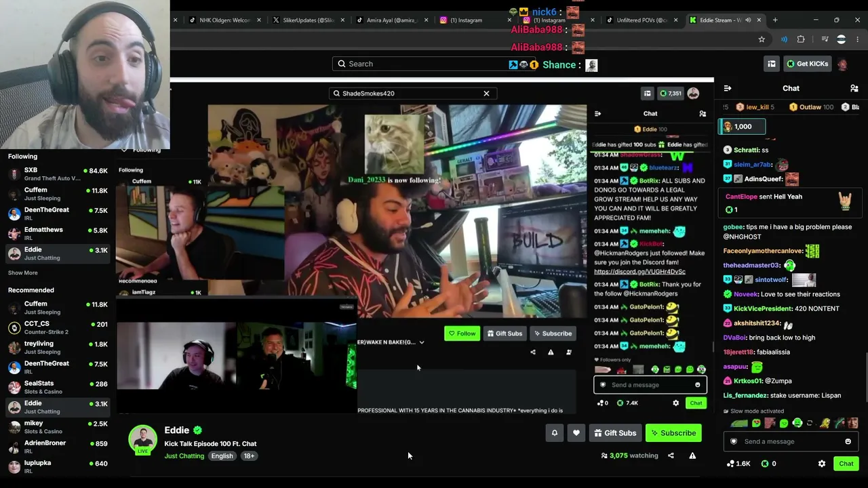Viewport: 868px width, 488px height.
Task: Click the 18+ tag next to English
Action: point(249,456)
